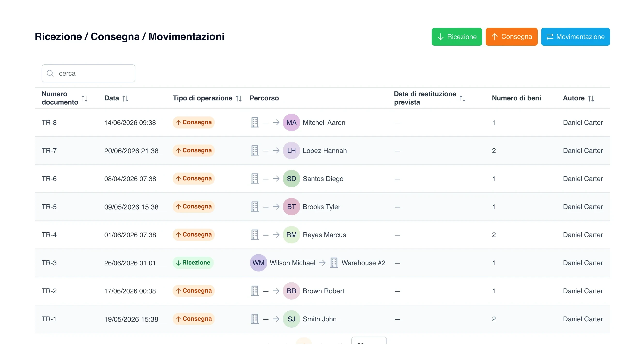644x362 pixels.
Task: Click Numero di beni column header
Action: point(516,98)
